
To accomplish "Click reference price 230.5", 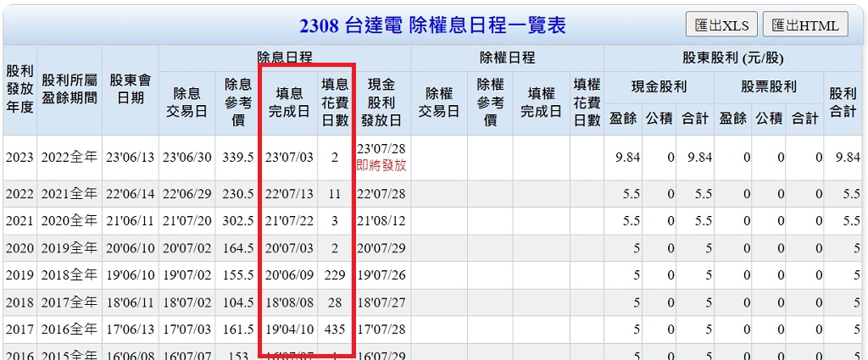I will [238, 193].
